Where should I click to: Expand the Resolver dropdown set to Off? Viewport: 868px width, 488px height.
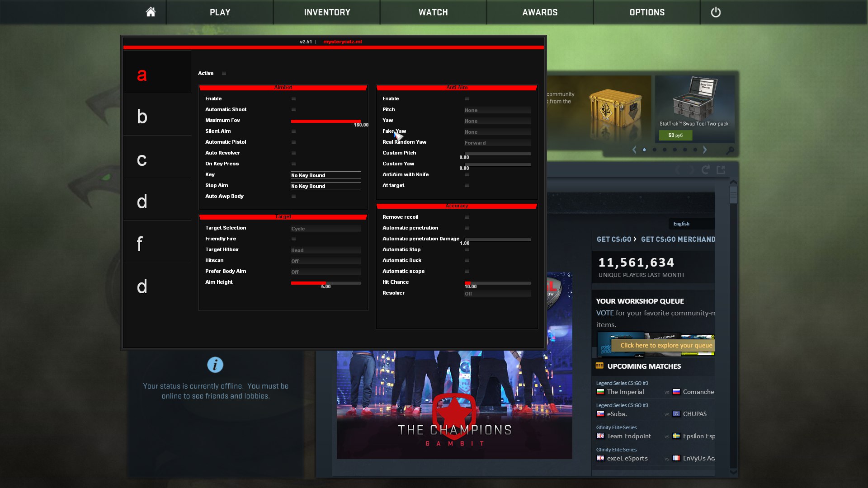pos(497,294)
